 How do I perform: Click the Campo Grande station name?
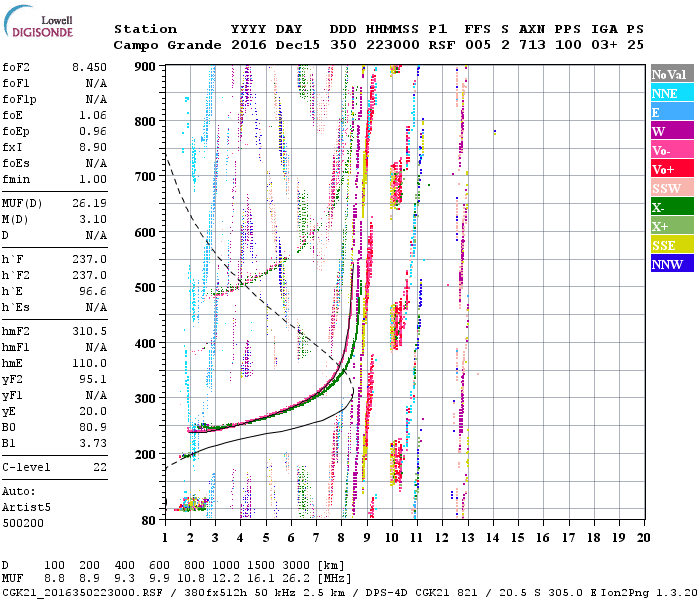[167, 45]
